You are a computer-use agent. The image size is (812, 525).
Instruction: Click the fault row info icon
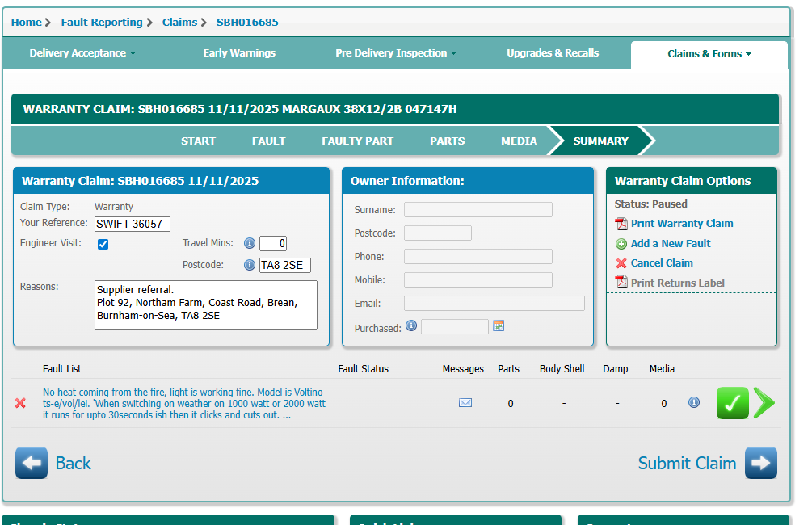tap(694, 402)
